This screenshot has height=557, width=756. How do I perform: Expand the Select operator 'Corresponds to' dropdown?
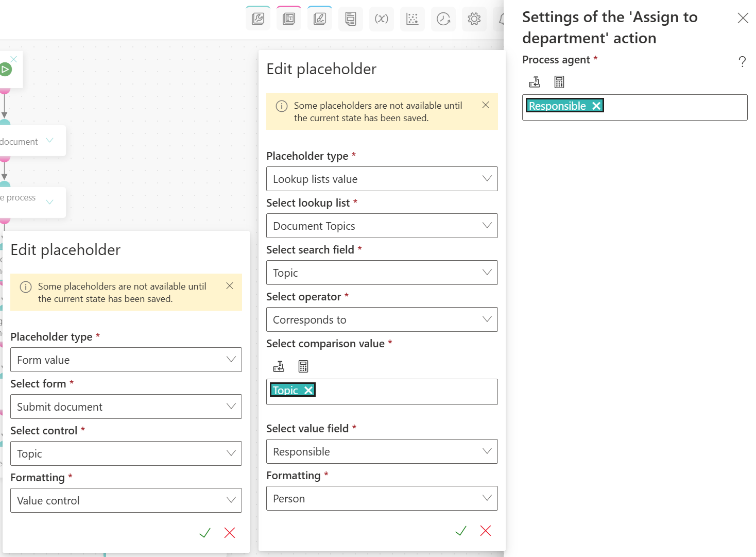pos(382,319)
